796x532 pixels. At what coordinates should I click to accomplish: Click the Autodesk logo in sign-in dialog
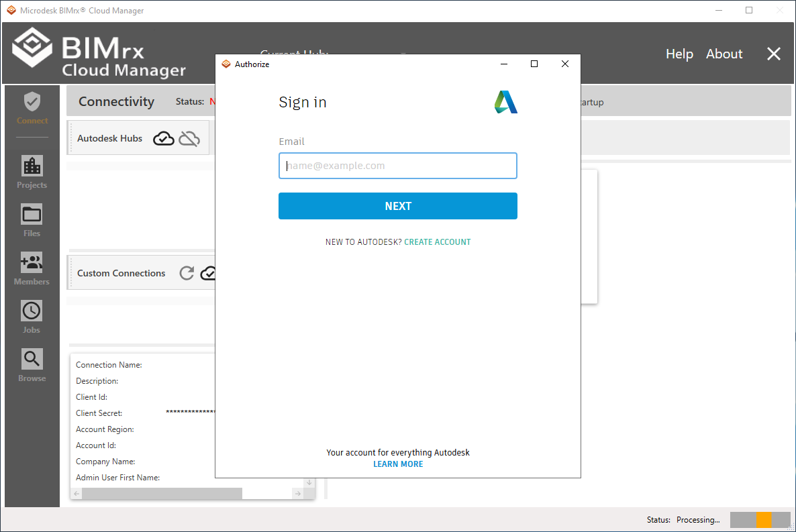coord(505,102)
